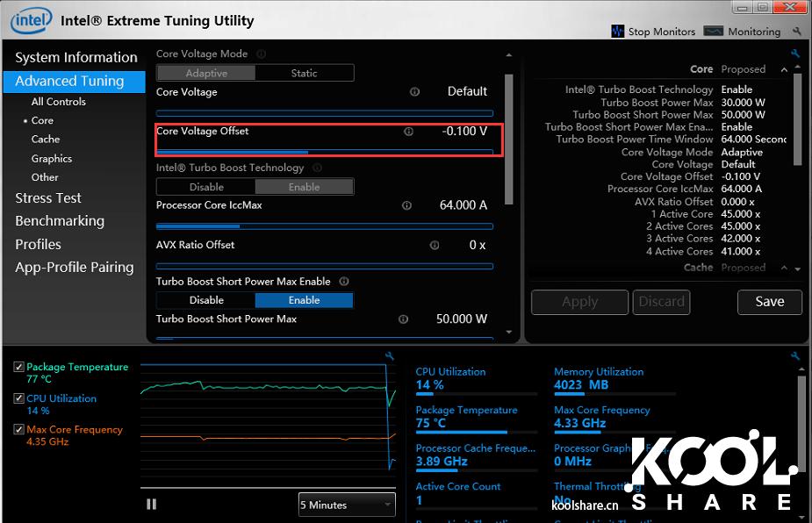This screenshot has height=523, width=812.
Task: Click scroll-down arrow of tuning controls list
Action: pos(508,333)
